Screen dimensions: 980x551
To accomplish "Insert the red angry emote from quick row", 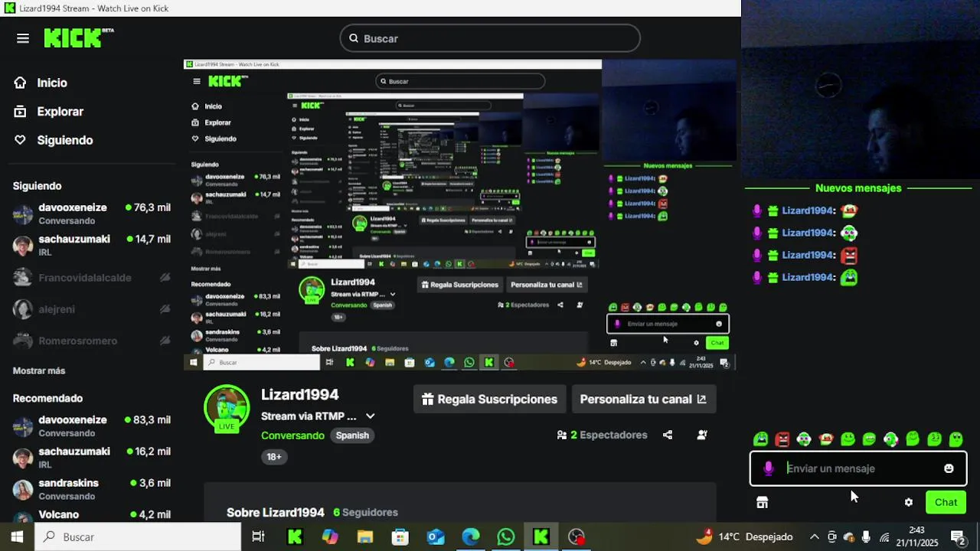I will click(x=782, y=439).
